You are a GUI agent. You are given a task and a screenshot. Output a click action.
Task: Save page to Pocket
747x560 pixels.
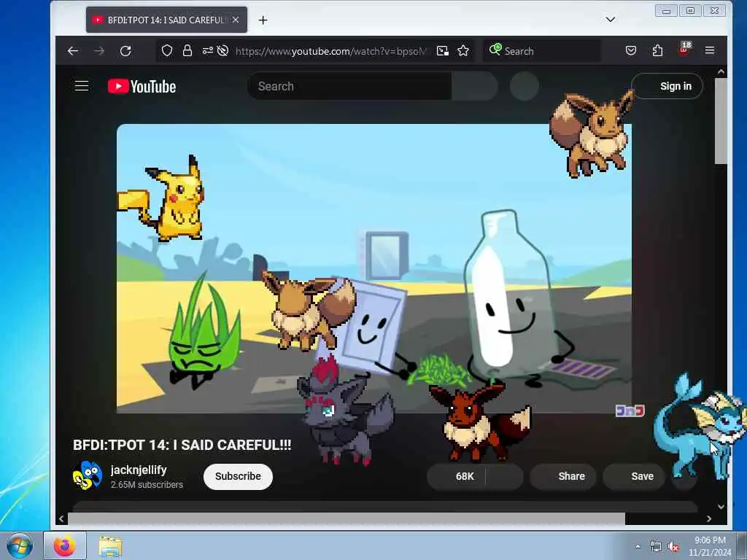tap(631, 50)
